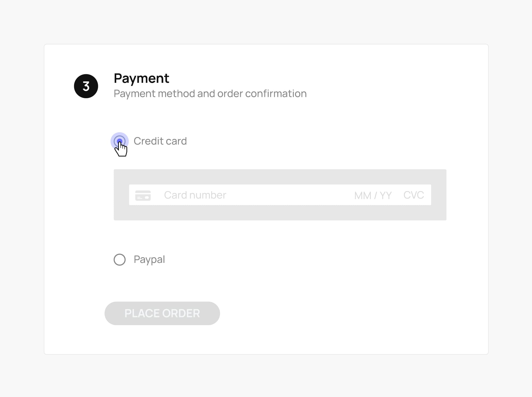Click the payment method description text
This screenshot has height=397, width=532.
210,93
